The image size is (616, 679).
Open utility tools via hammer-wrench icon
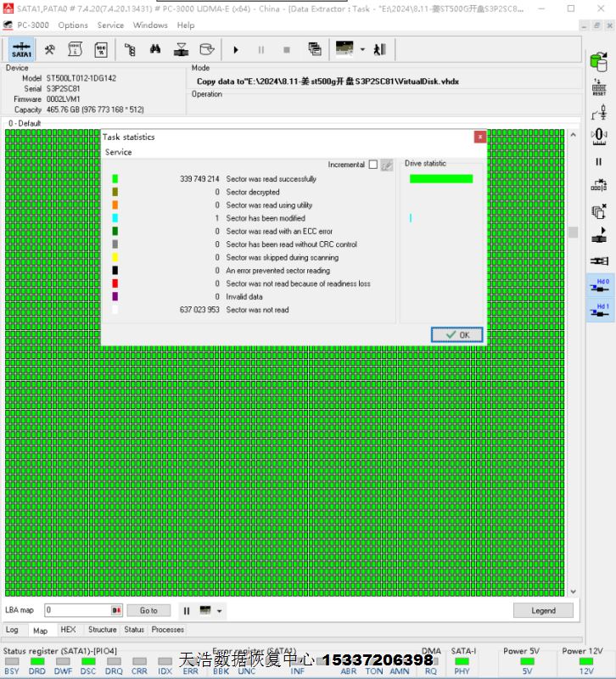[50, 49]
